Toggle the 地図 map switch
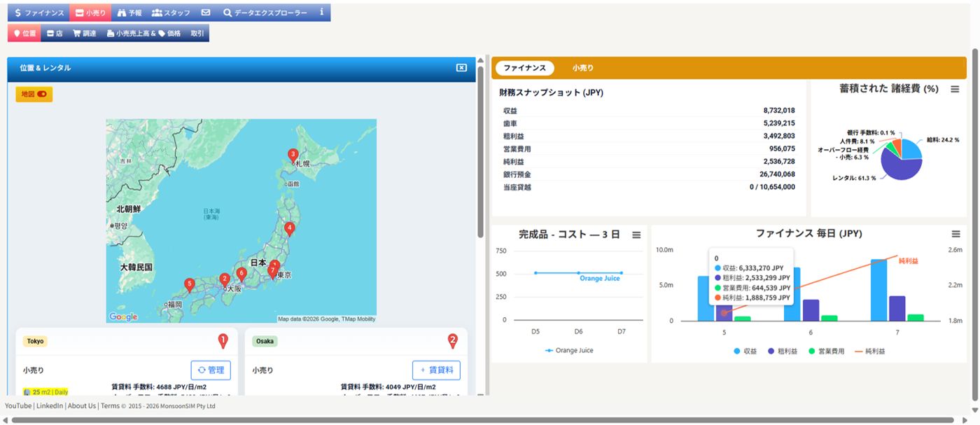This screenshot has width=980, height=425. [34, 94]
